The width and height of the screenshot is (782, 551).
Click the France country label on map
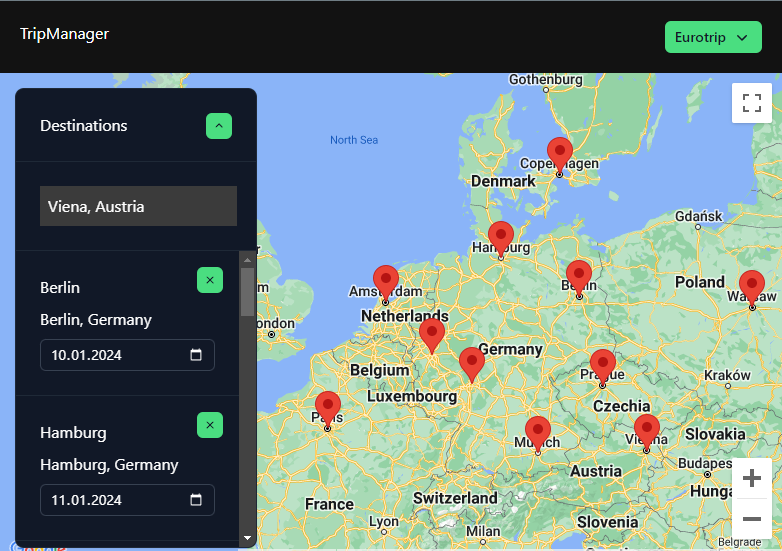pos(330,504)
